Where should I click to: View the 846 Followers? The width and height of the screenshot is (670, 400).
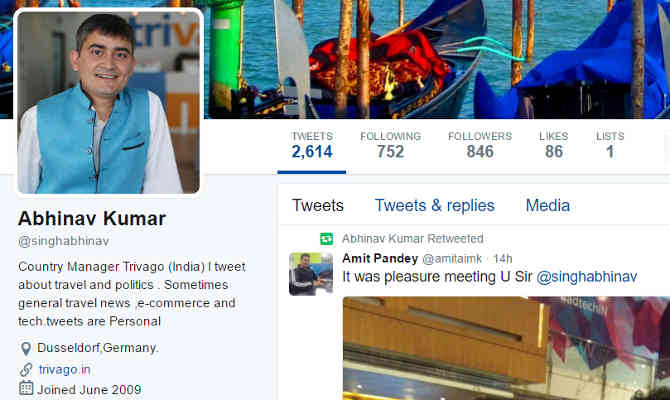(x=480, y=146)
